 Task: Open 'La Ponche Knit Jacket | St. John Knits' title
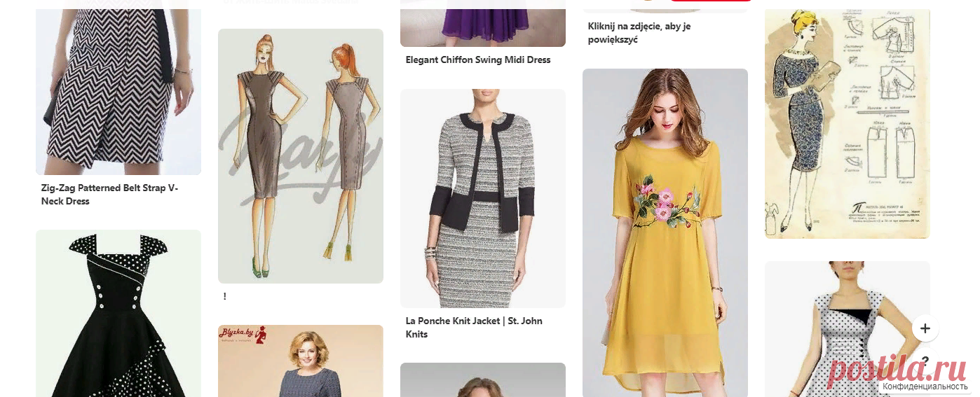474,328
